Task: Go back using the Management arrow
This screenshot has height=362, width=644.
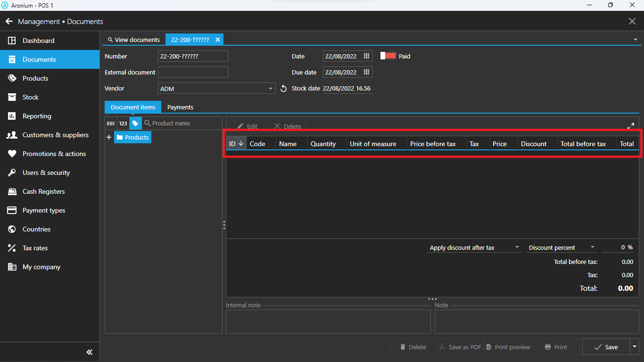Action: click(9, 22)
